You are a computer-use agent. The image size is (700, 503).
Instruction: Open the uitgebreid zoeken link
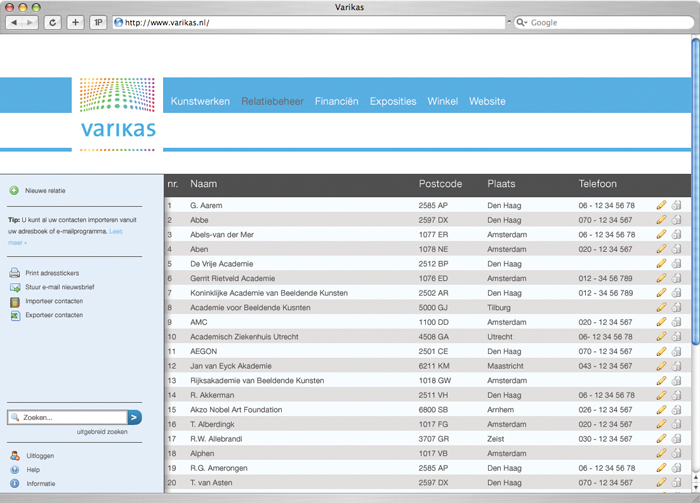[102, 432]
